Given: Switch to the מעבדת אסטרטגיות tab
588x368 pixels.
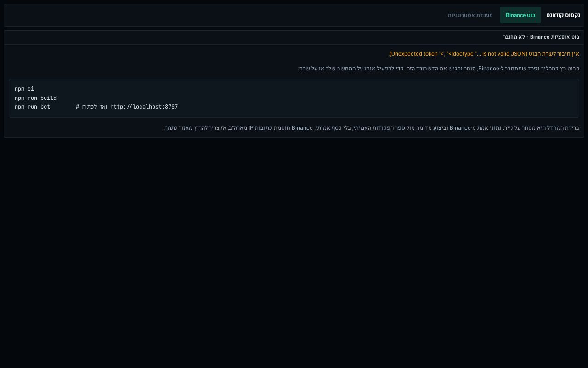Looking at the screenshot, I should pyautogui.click(x=470, y=15).
